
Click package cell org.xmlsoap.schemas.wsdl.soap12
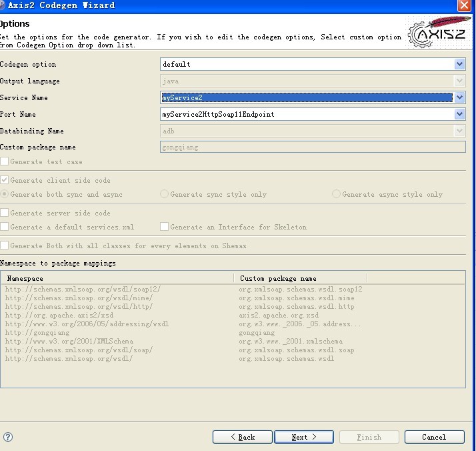[301, 289]
